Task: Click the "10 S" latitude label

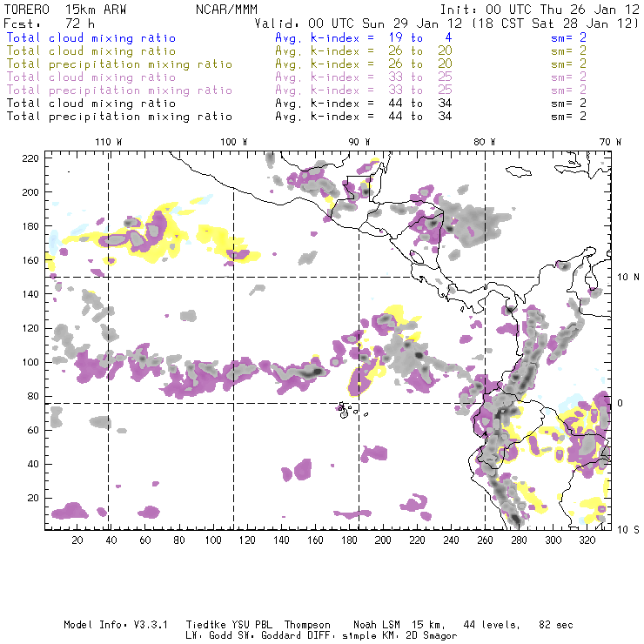Action: pyautogui.click(x=628, y=529)
